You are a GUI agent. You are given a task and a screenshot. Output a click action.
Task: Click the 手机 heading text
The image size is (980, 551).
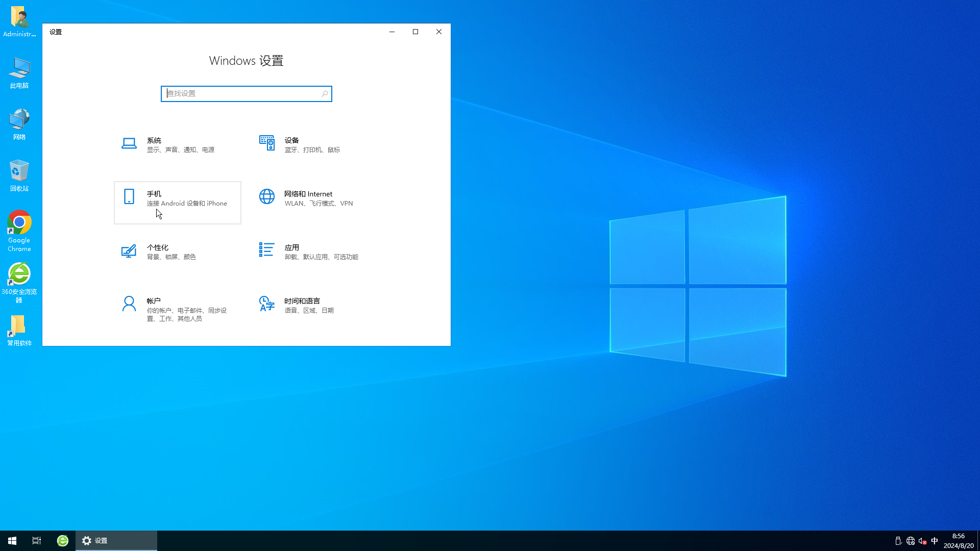click(x=154, y=194)
